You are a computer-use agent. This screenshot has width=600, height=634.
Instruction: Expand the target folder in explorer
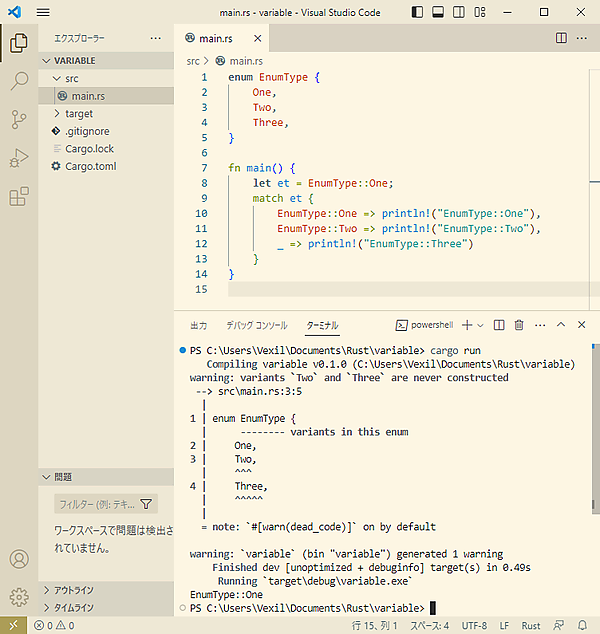(x=79, y=114)
